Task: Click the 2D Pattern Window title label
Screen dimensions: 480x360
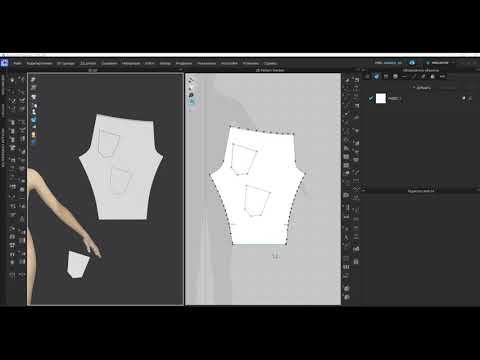Action: click(270, 70)
